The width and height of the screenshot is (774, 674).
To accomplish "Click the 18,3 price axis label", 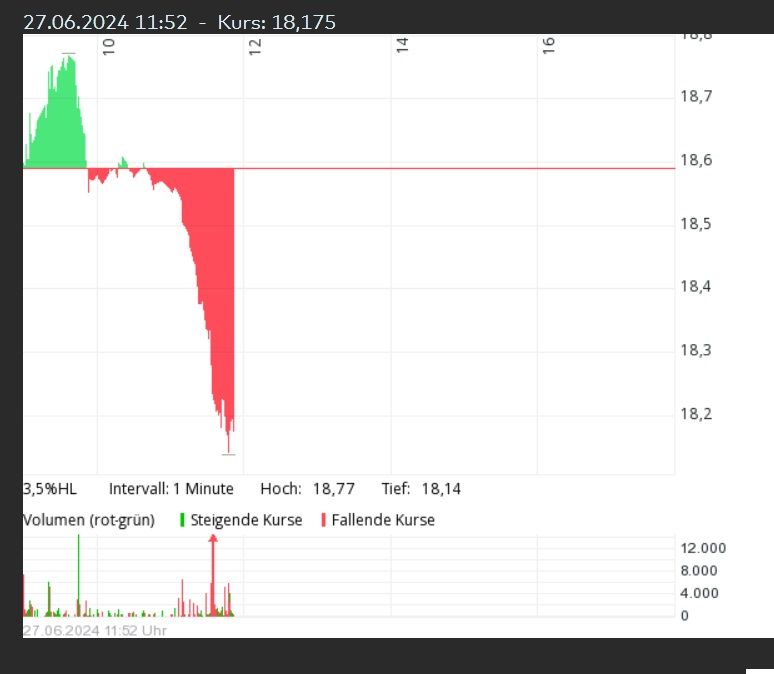I will pyautogui.click(x=696, y=350).
